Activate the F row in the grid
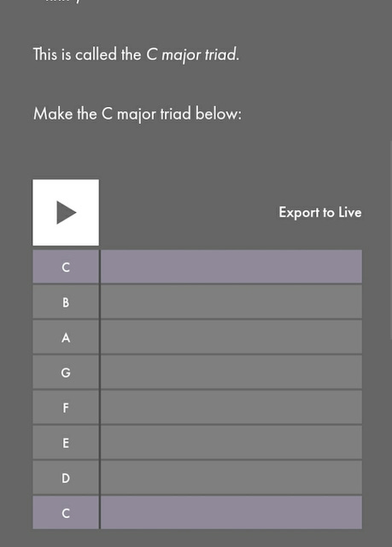 (x=231, y=408)
